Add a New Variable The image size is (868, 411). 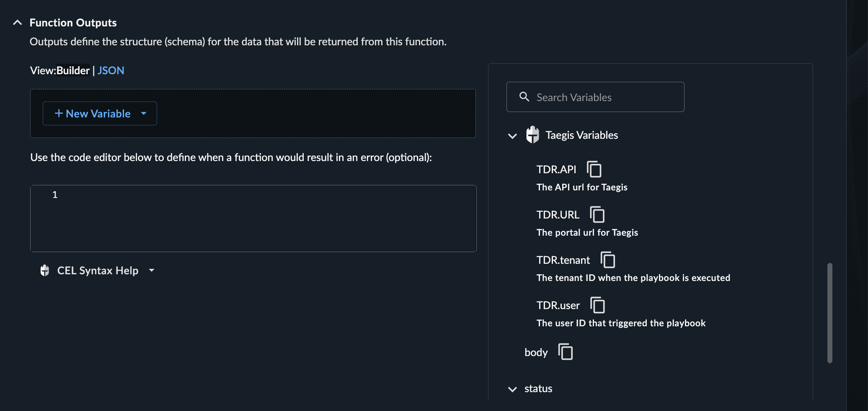pyautogui.click(x=93, y=114)
